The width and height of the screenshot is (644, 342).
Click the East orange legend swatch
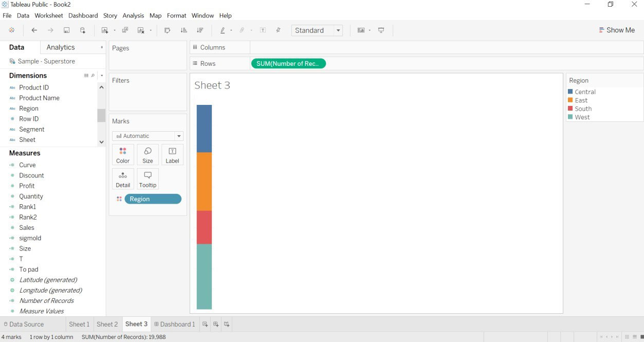[570, 100]
